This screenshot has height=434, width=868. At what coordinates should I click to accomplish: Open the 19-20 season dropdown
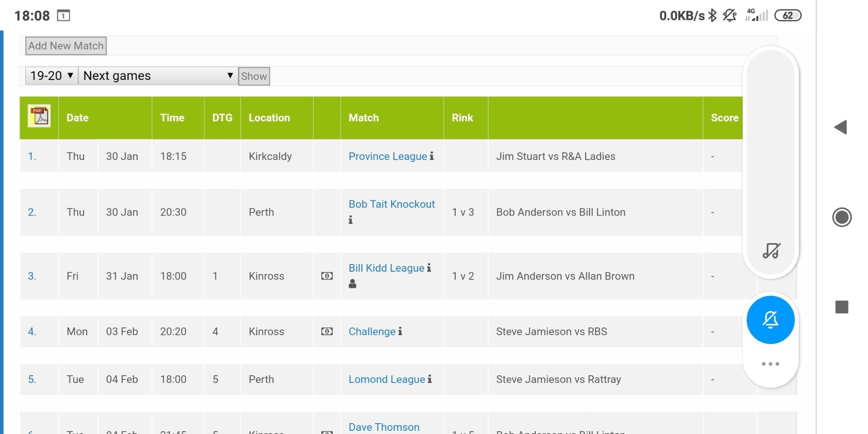pyautogui.click(x=52, y=75)
